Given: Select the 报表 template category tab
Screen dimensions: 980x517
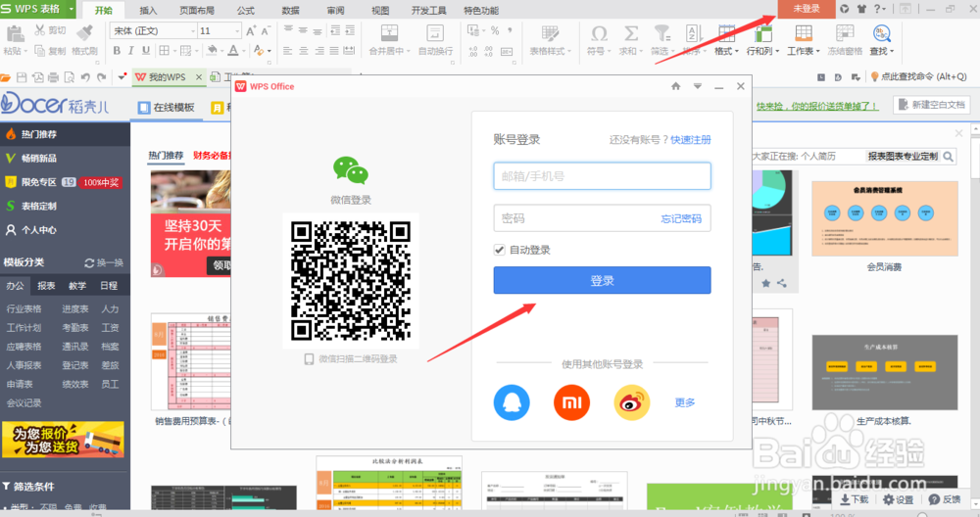Looking at the screenshot, I should click(46, 285).
